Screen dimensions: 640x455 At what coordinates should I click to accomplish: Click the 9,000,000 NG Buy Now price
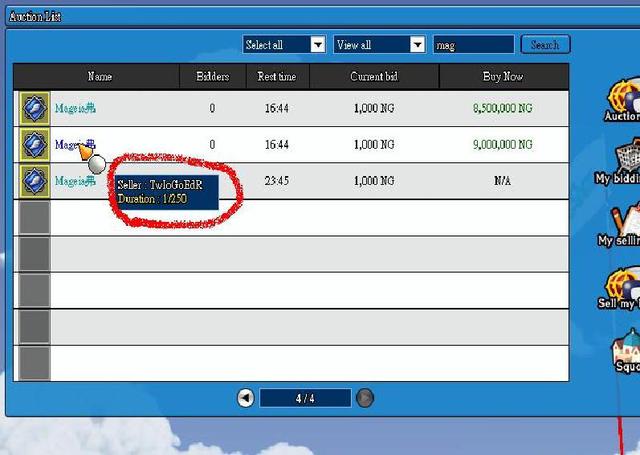click(504, 145)
